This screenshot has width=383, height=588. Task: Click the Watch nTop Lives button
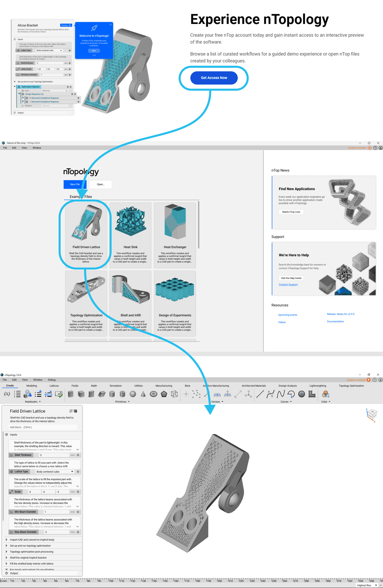(x=291, y=212)
